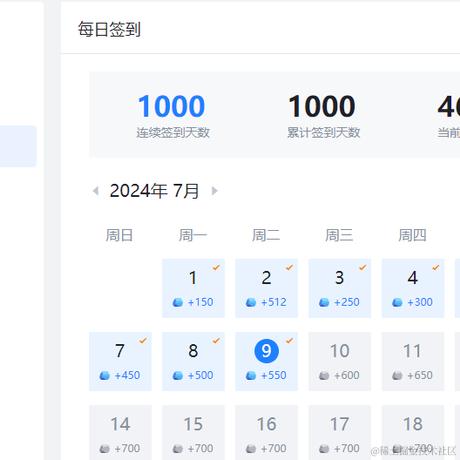
Task: Click the checkmark on day 9
Action: click(289, 340)
